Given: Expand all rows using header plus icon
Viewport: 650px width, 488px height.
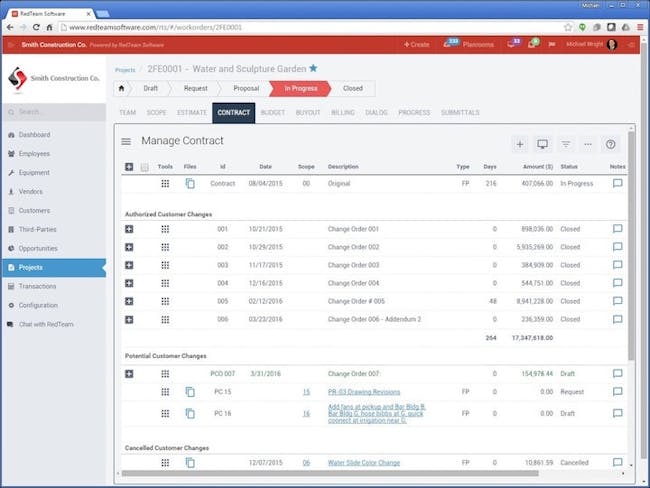Looking at the screenshot, I should point(129,167).
